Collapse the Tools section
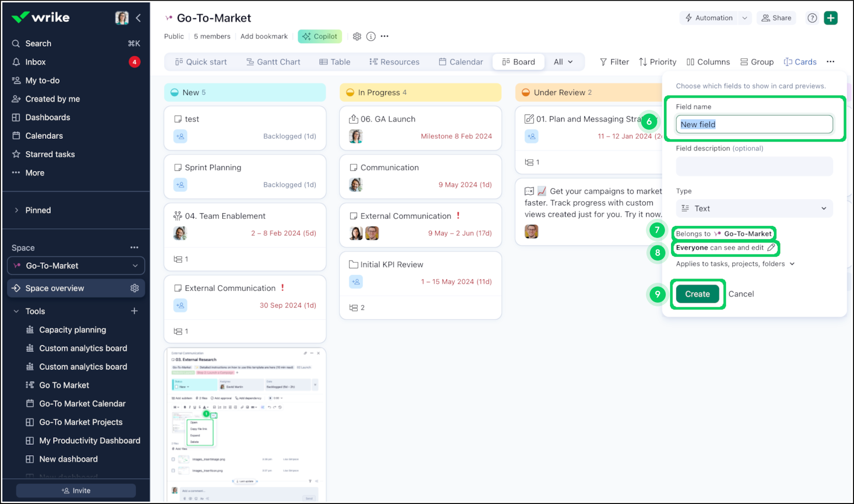This screenshot has height=504, width=854. (16, 311)
